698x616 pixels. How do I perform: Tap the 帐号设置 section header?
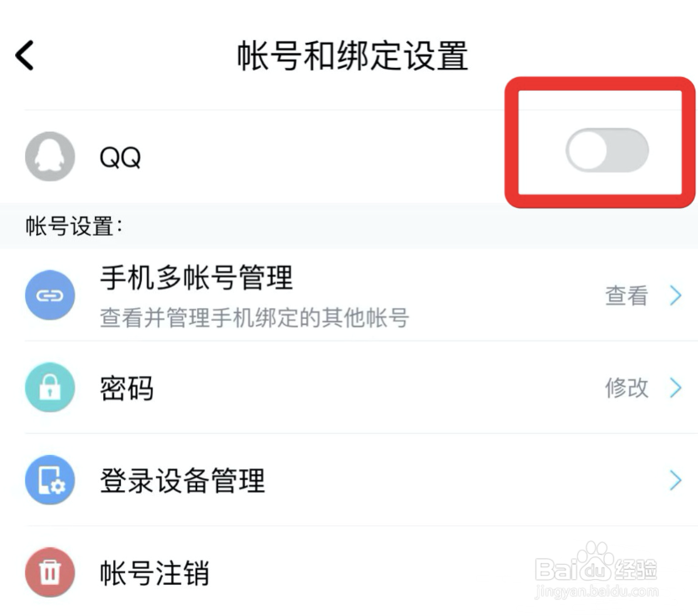coord(74,227)
